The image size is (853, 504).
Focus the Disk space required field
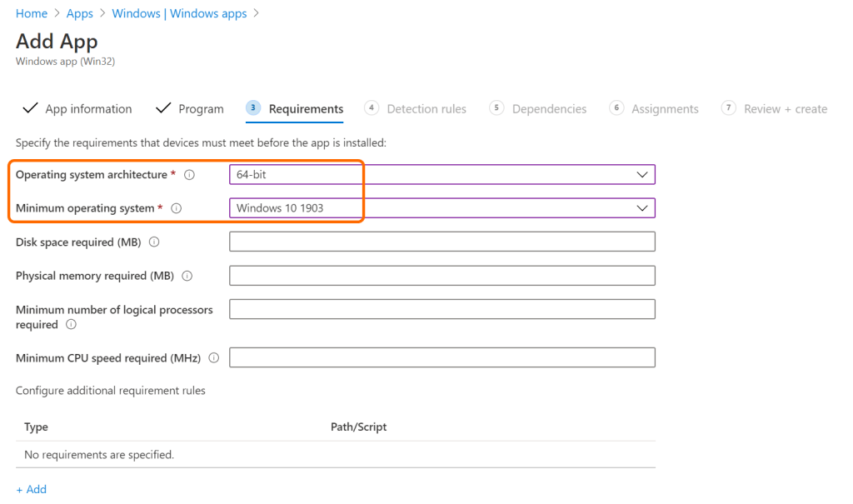pos(441,242)
